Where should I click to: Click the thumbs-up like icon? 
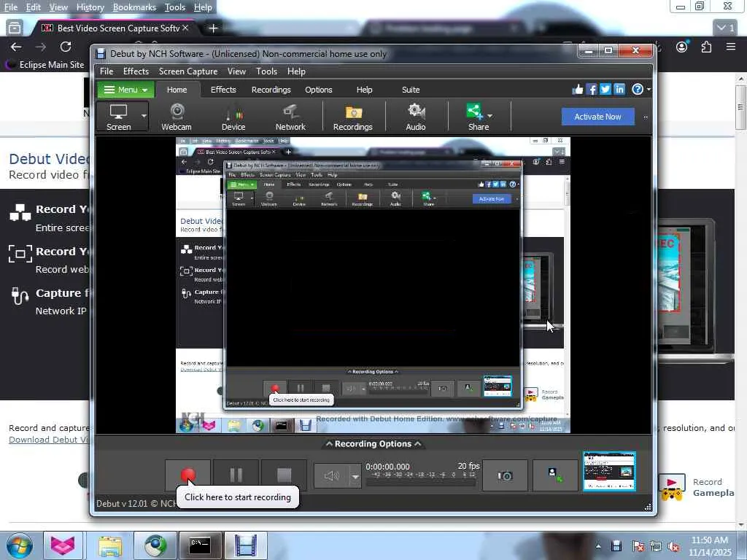[x=578, y=90]
